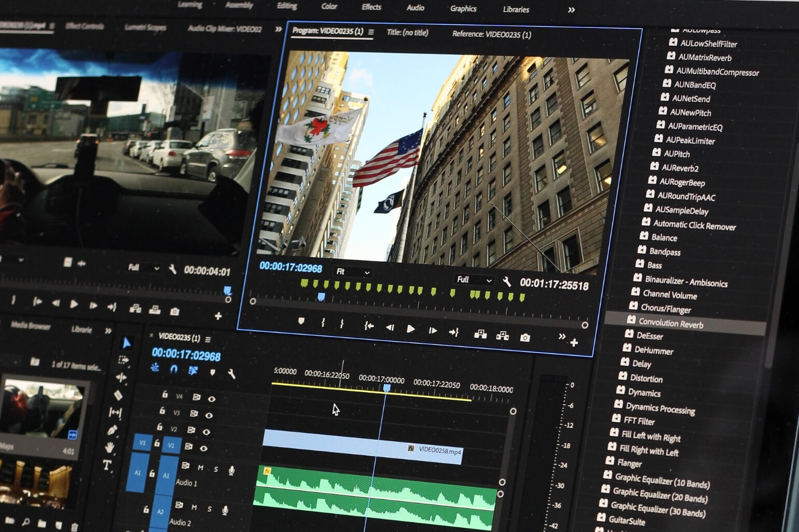Add a marker in Program monitor
The image size is (799, 532).
pos(301,321)
